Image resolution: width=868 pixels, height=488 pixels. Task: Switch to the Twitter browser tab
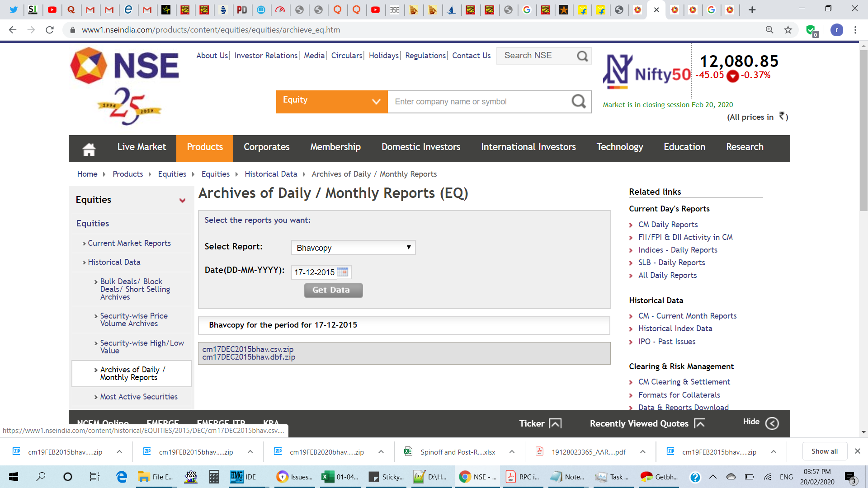tap(14, 9)
